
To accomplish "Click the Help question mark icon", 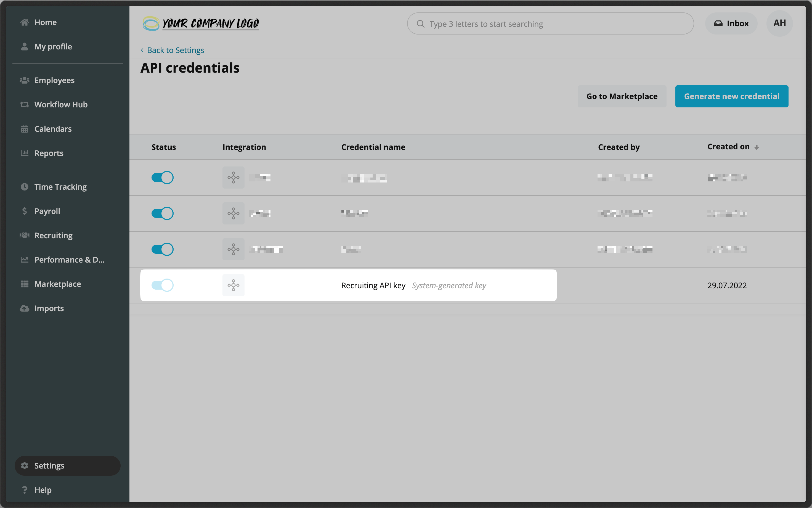I will (x=25, y=490).
